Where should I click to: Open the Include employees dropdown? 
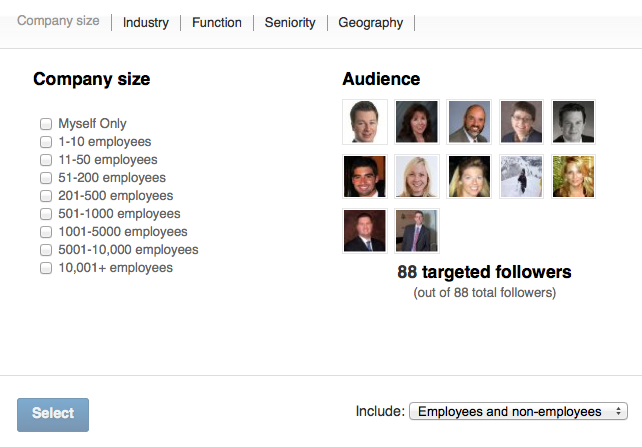click(x=518, y=411)
